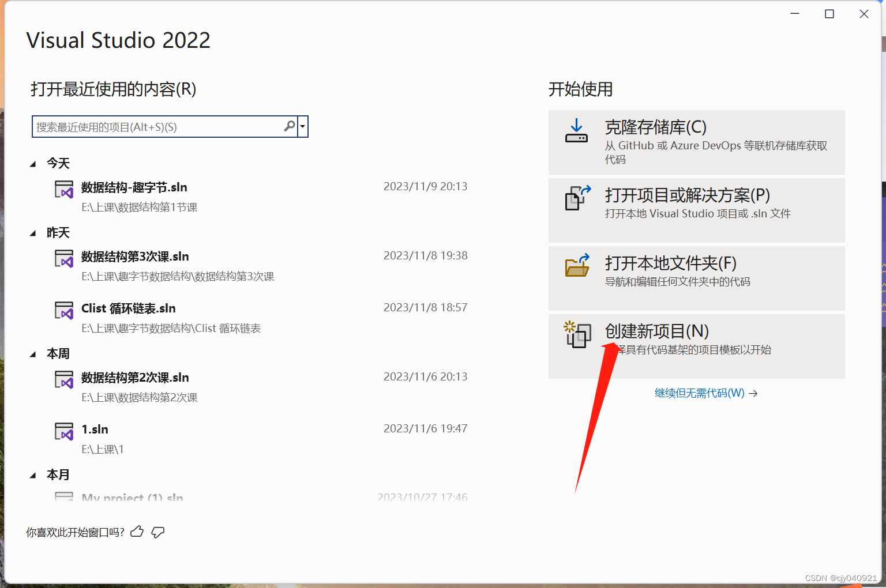Click the 继续但无需代码(W) link
886x588 pixels.
point(698,393)
